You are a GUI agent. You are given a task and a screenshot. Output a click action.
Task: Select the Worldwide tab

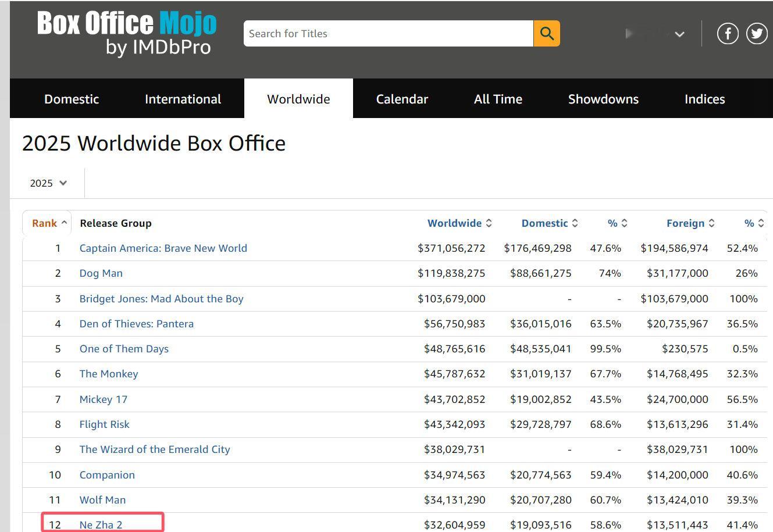[x=298, y=99]
